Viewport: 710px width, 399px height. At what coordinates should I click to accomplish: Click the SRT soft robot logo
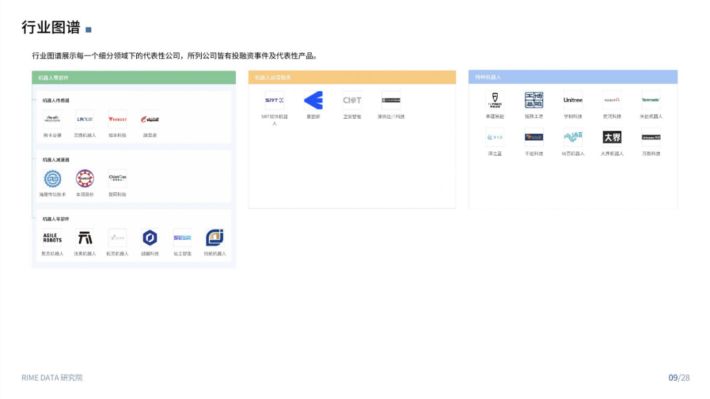click(274, 100)
